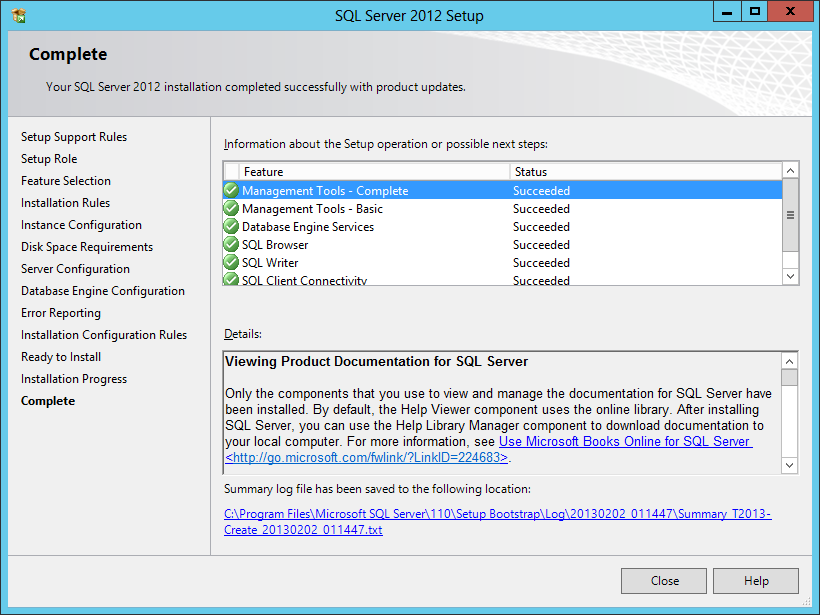This screenshot has height=615, width=820.
Task: Click success icon next to SQL Writer
Action: (231, 263)
